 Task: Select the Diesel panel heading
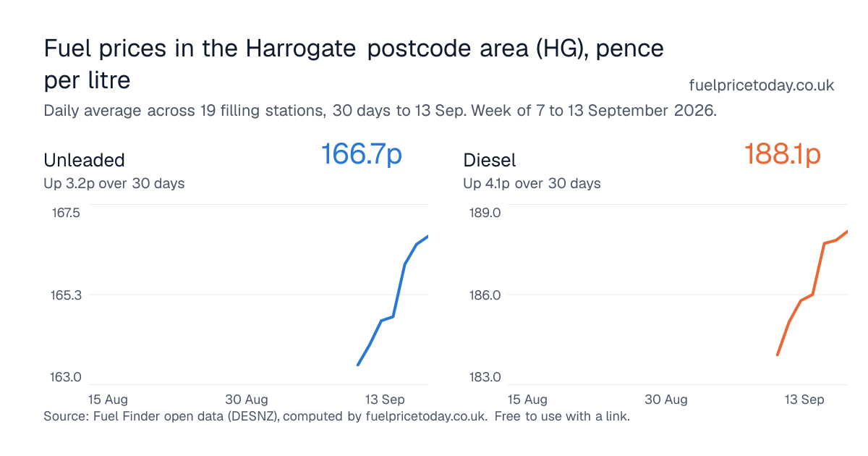click(490, 160)
